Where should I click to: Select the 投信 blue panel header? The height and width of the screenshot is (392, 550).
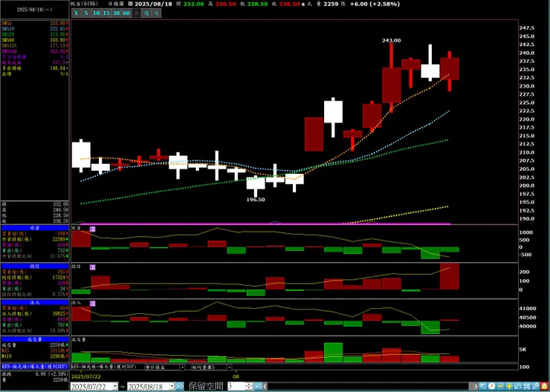pos(35,267)
